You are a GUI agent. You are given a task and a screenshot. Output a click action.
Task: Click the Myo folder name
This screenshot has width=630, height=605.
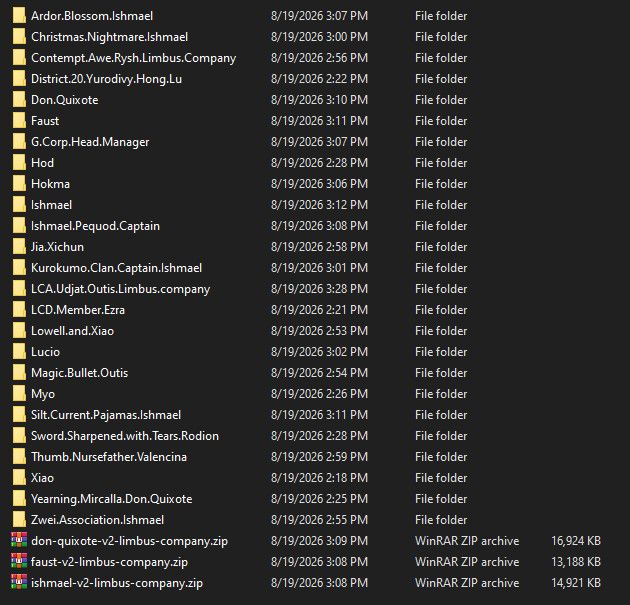43,394
